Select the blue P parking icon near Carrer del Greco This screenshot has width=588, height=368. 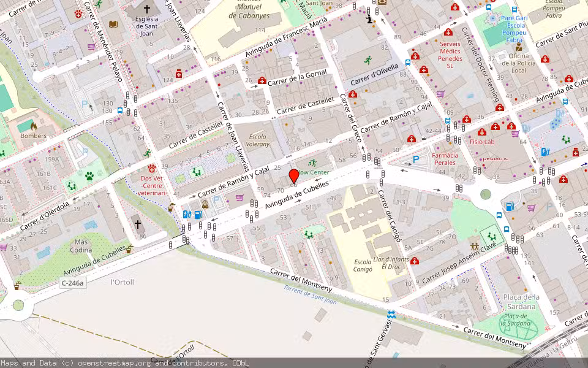click(x=415, y=159)
